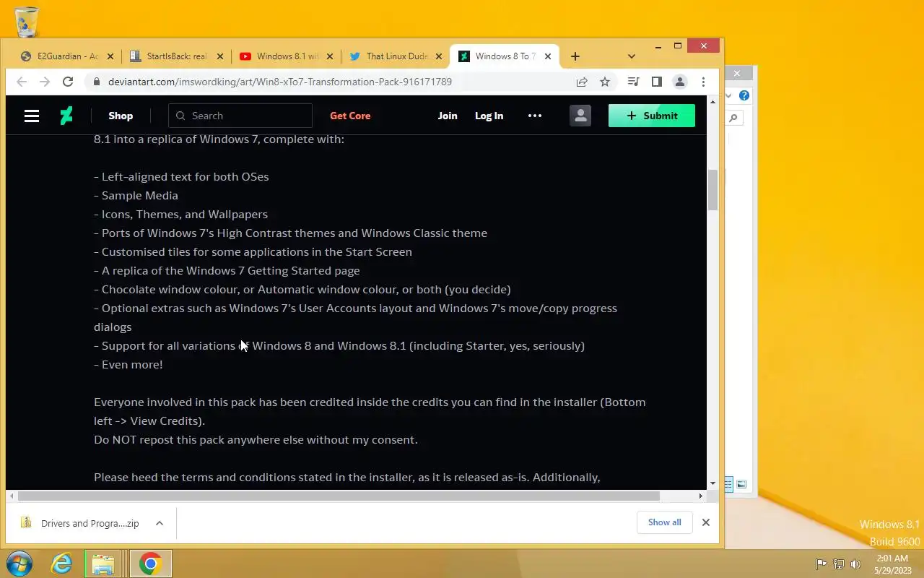Open Chrome three-dot menu

703,82
